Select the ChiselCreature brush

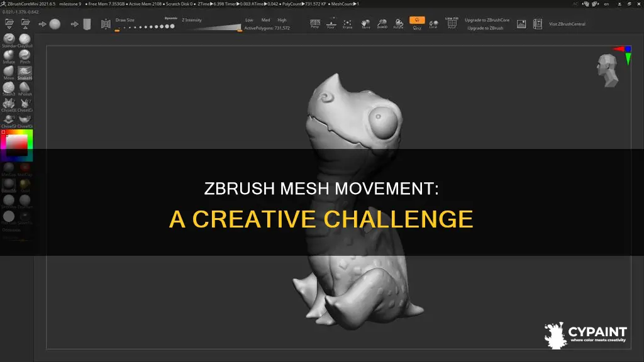tap(25, 105)
